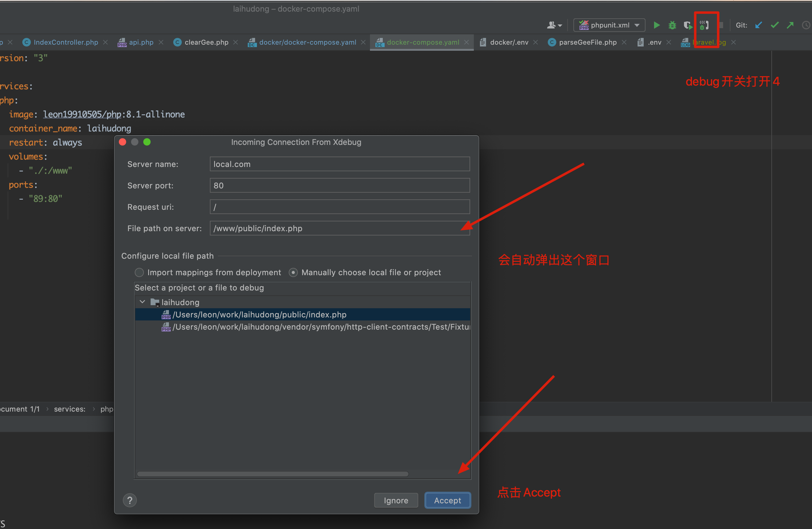The width and height of the screenshot is (812, 529).
Task: Switch to the IndexController.php tab
Action: coord(66,42)
